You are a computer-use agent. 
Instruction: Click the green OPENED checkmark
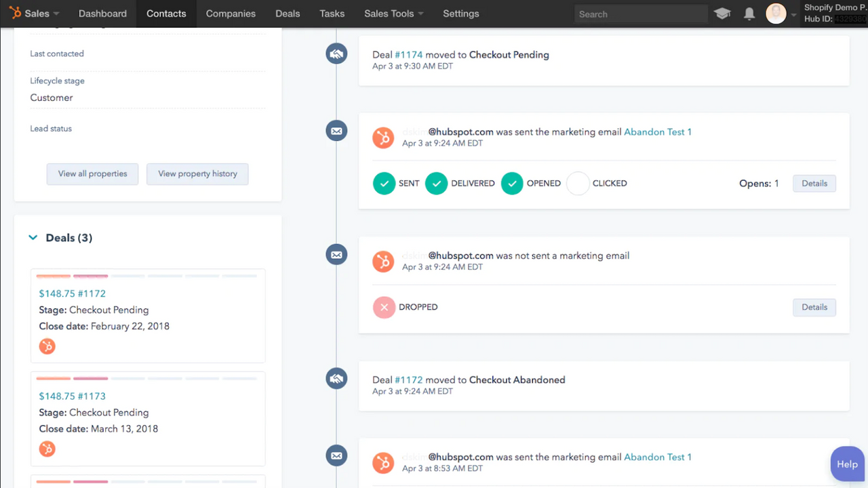point(512,183)
